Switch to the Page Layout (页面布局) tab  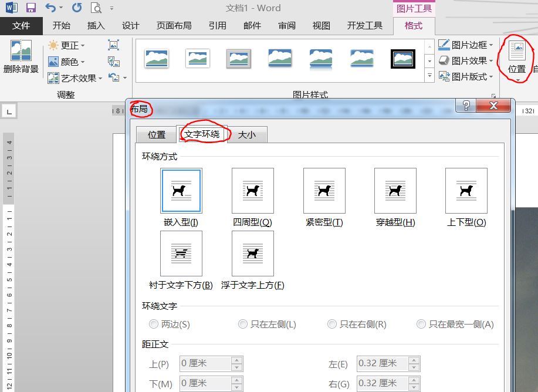click(174, 26)
